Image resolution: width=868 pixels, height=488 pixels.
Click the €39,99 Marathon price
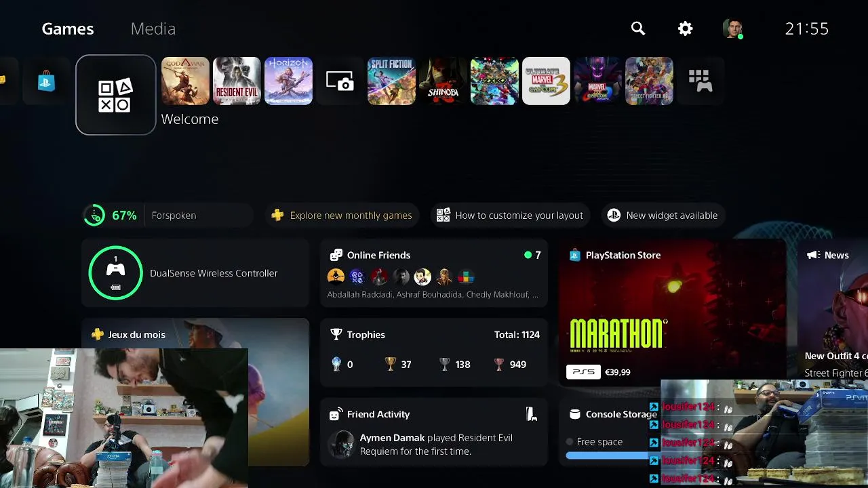coord(617,372)
